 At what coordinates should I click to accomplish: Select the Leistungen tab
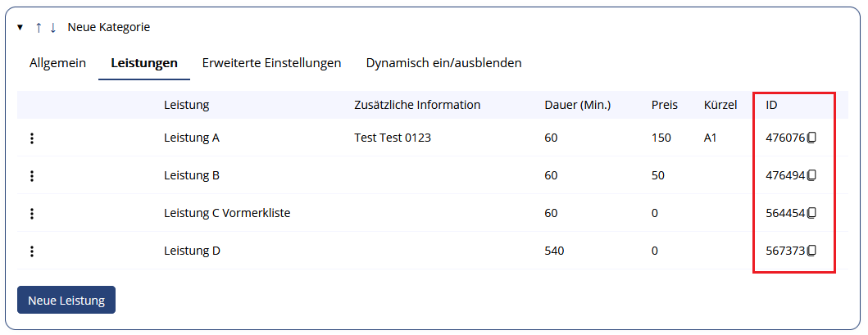tap(144, 63)
